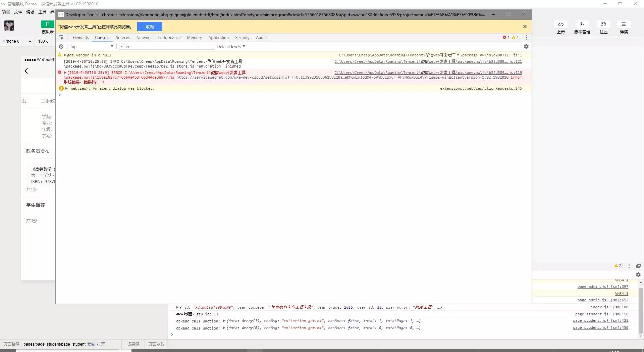This screenshot has width=644, height=352.
Task: Open console settings gear in the Developer Tools window
Action: point(526,47)
